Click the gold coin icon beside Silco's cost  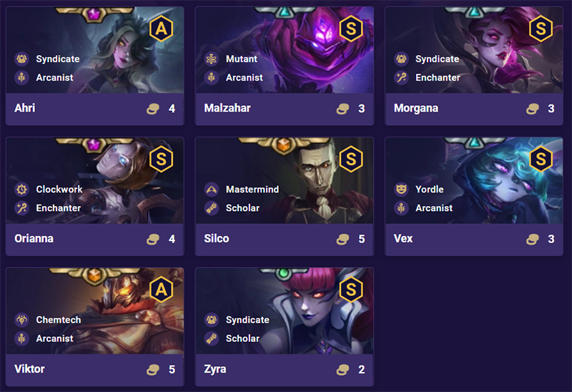[x=342, y=240]
